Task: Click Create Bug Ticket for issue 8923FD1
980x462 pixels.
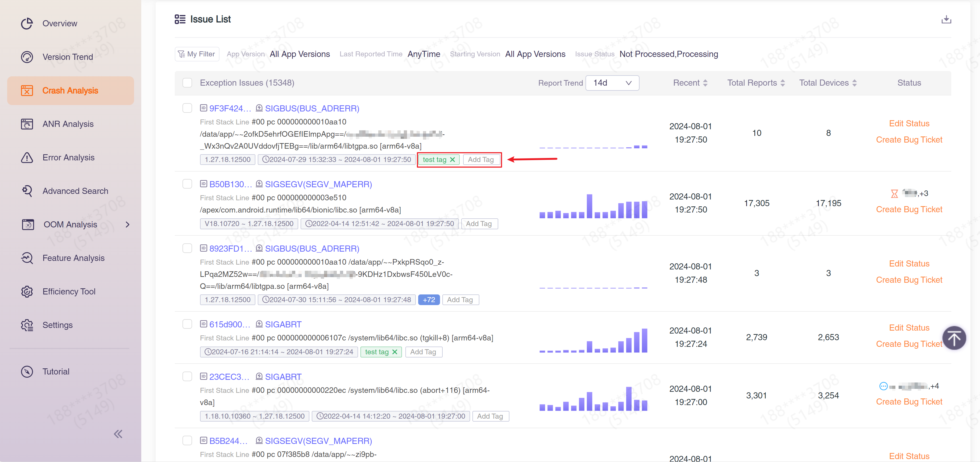Action: click(x=909, y=280)
